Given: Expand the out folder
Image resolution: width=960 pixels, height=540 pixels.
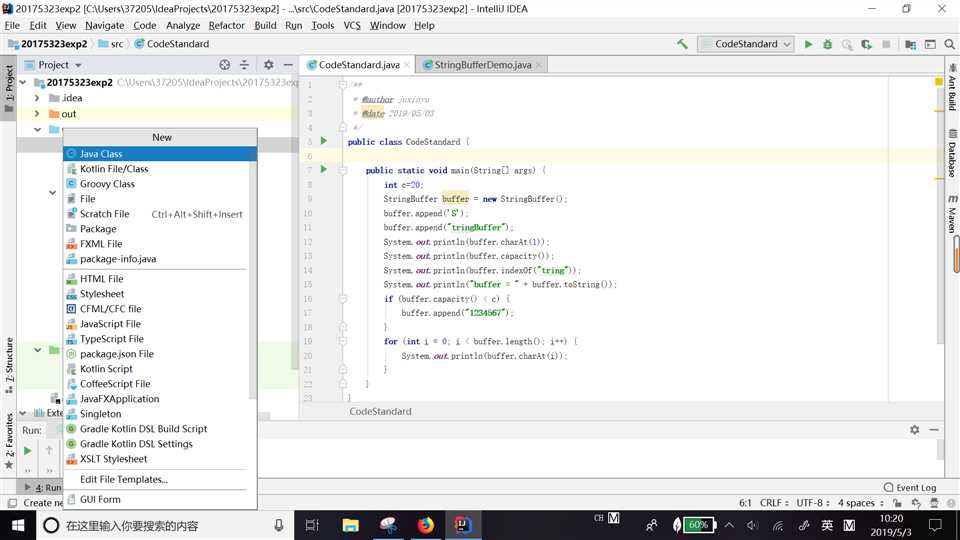Looking at the screenshot, I should coord(37,114).
